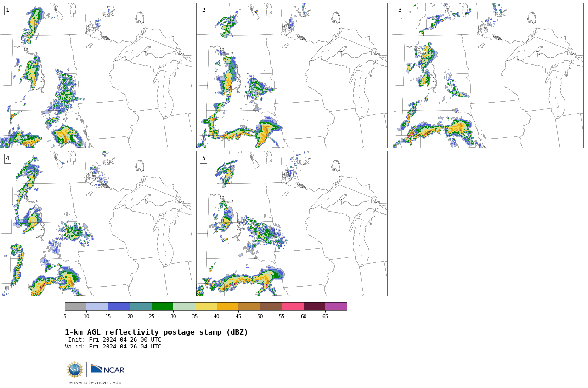The height and width of the screenshot is (388, 588).
Task: Click the purple 65+ dBZ swatch
Action: (336, 307)
